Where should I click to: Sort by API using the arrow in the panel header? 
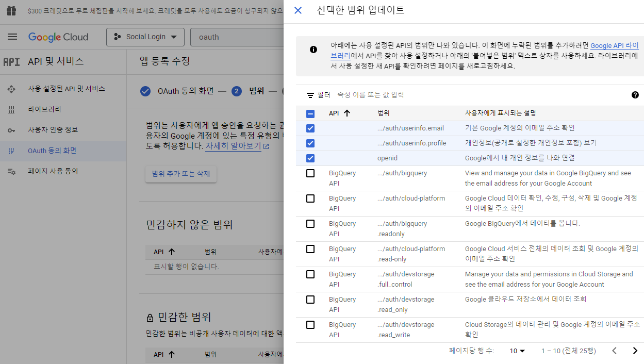[x=347, y=113]
